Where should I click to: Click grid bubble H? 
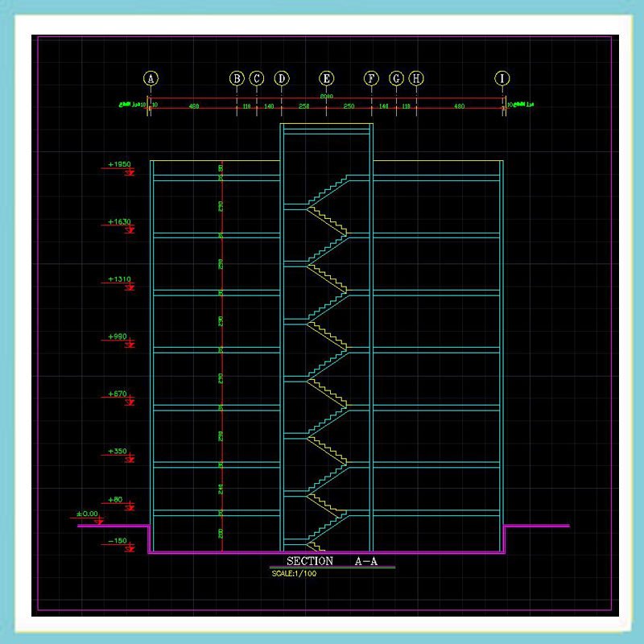click(416, 78)
